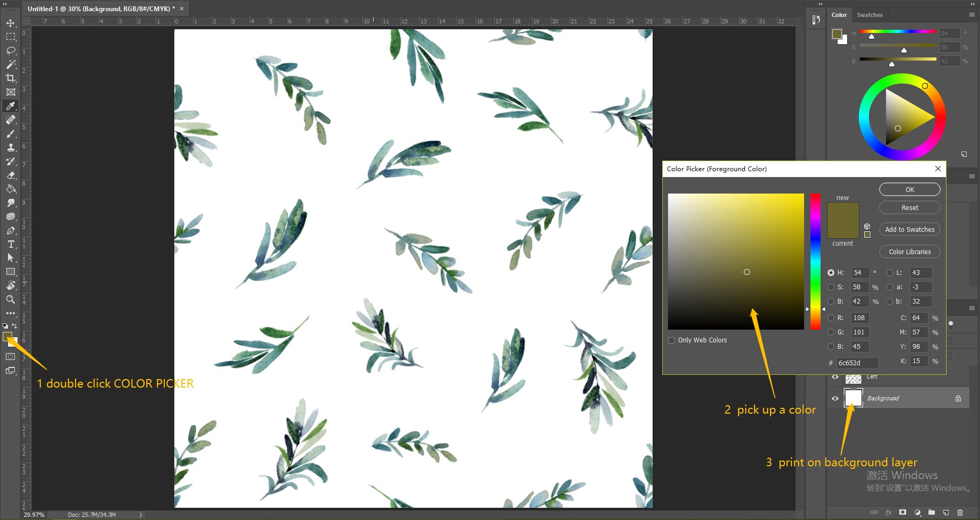Select the L lightness radio button
This screenshot has height=520, width=980.
pyautogui.click(x=890, y=273)
